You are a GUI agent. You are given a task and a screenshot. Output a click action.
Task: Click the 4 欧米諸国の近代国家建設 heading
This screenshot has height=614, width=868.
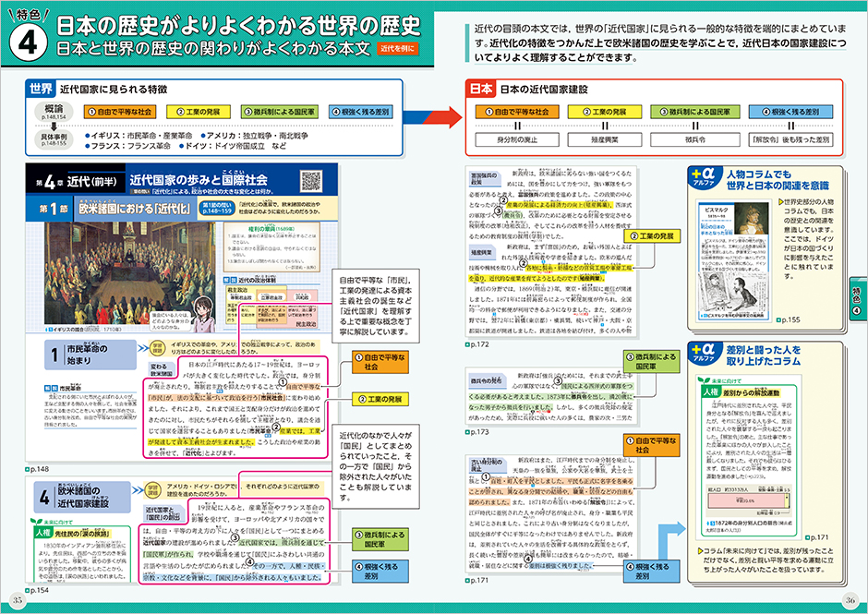(x=82, y=497)
